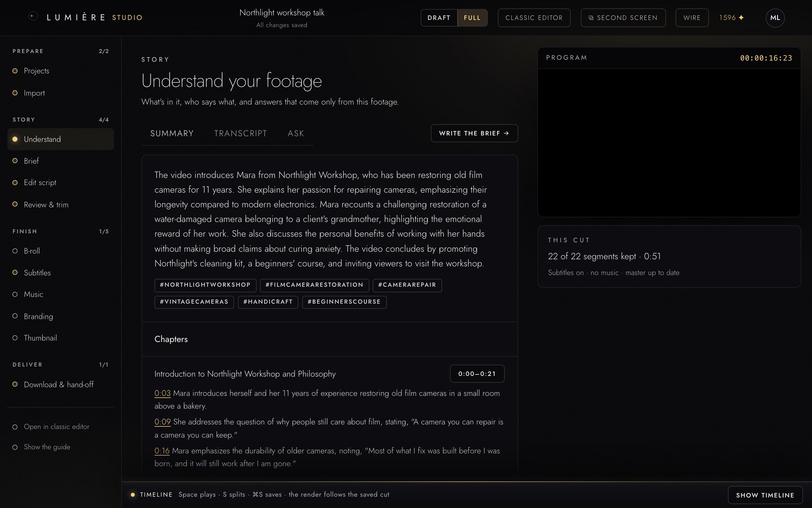Select the Understand step in sidebar

click(60, 139)
